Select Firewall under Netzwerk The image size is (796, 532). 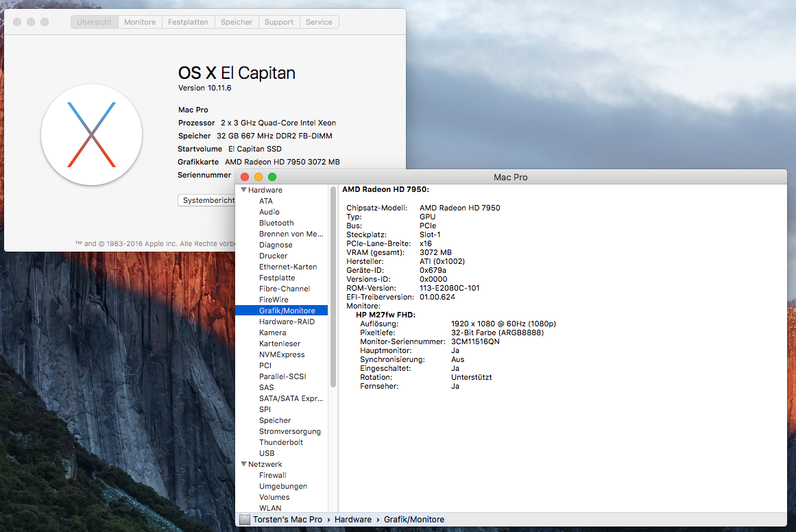pyautogui.click(x=273, y=475)
